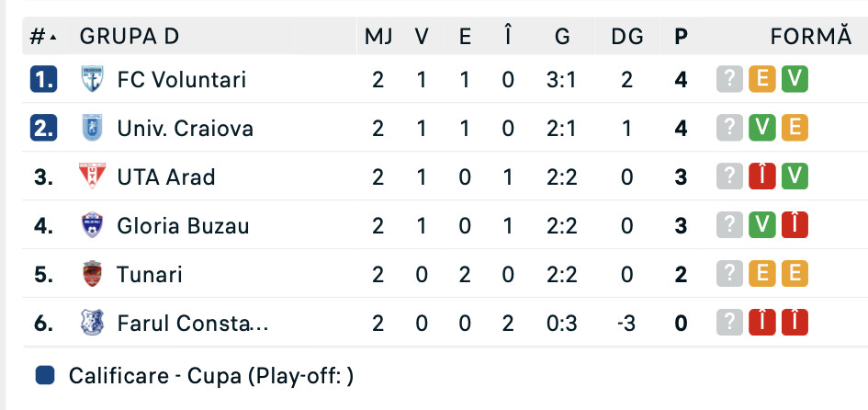
Task: Open the Univ. Craiova team link
Action: (185, 128)
